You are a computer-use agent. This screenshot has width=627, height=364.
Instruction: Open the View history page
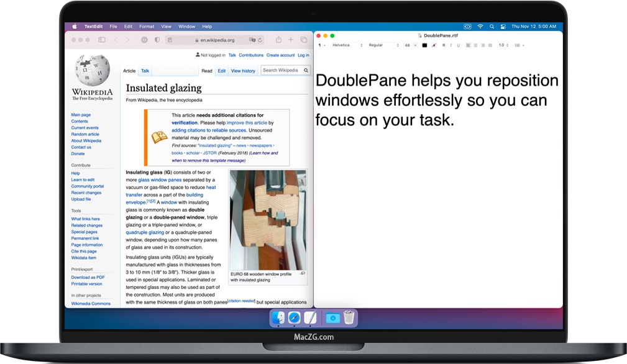pyautogui.click(x=243, y=70)
